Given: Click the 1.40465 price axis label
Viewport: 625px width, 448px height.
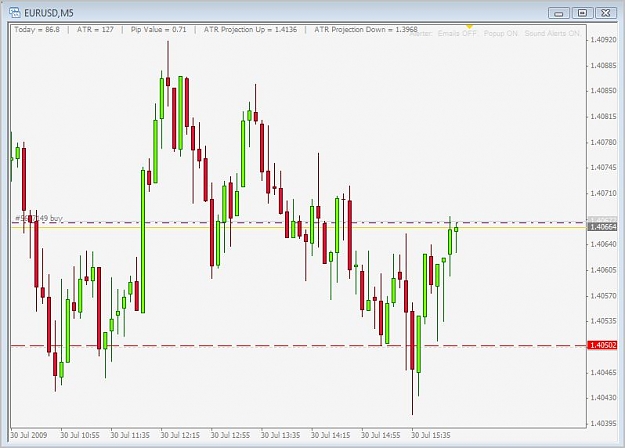Looking at the screenshot, I should click(x=603, y=373).
